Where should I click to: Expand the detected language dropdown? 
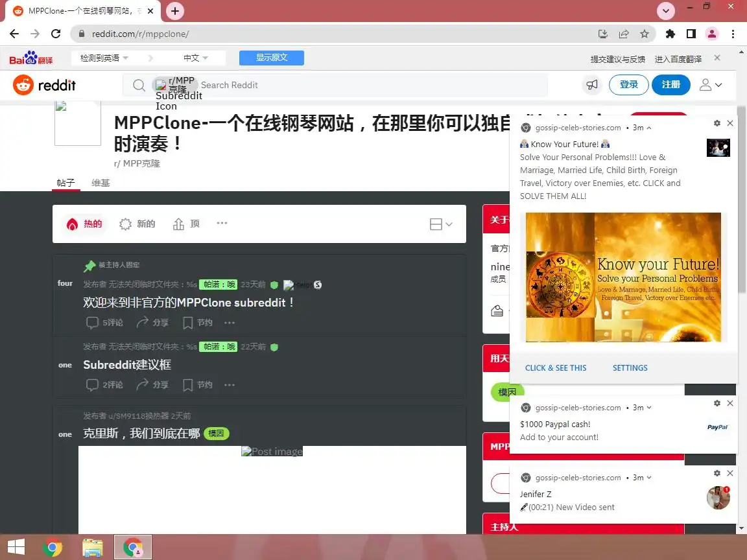pyautogui.click(x=104, y=58)
